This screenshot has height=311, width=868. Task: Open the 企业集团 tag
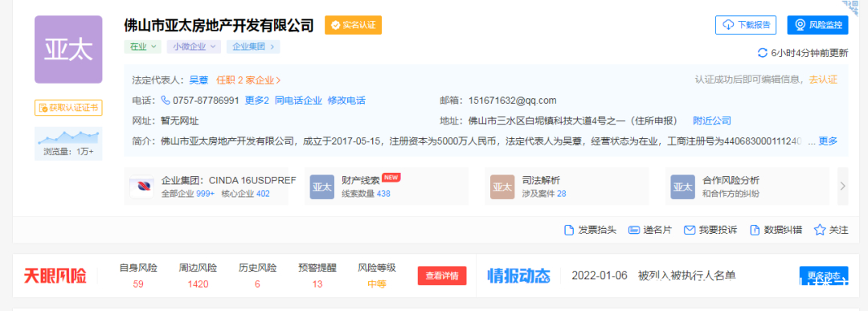click(253, 47)
